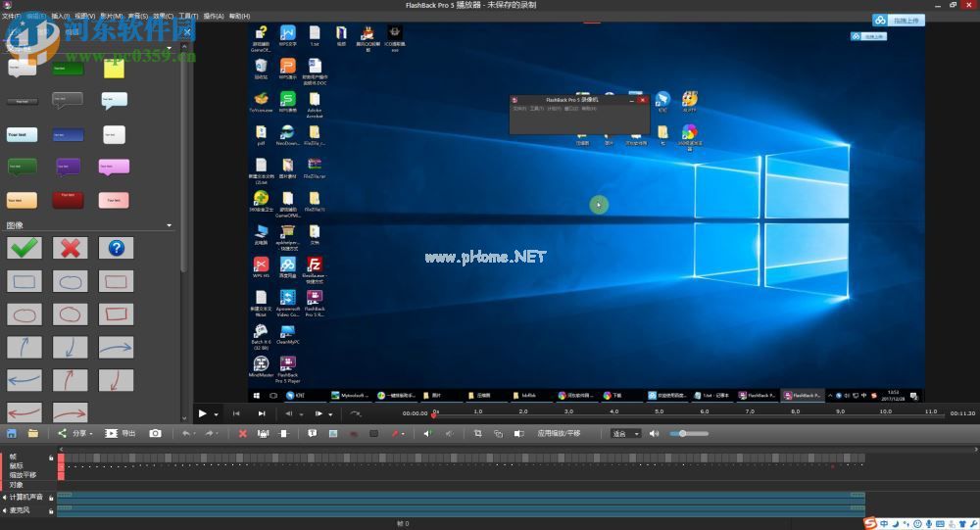
Task: Open the 分享 dropdown arrow
Action: coord(90,434)
